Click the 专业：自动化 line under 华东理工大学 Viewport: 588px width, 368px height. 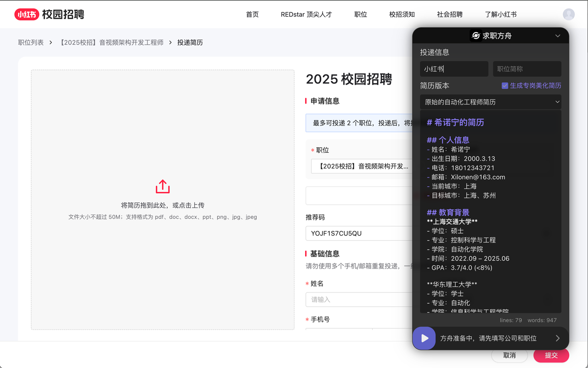448,303
